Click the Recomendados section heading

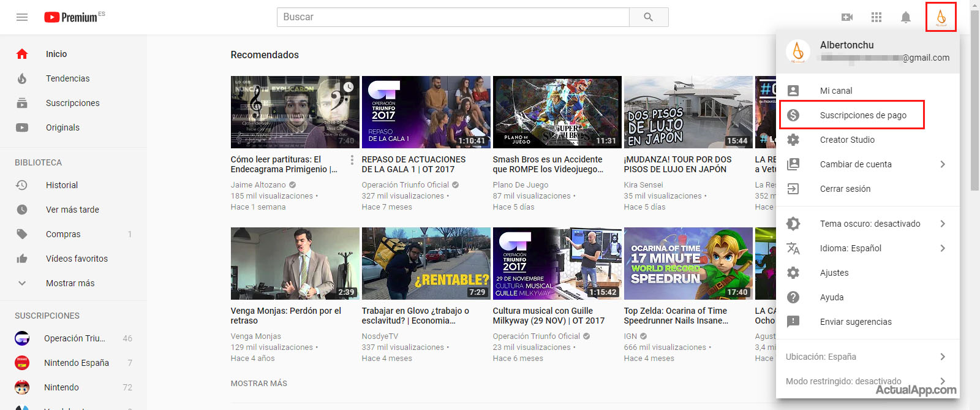pos(265,55)
